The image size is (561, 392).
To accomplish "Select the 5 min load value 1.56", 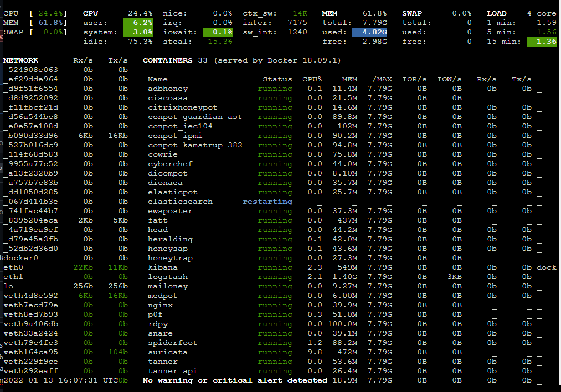I will coord(547,32).
